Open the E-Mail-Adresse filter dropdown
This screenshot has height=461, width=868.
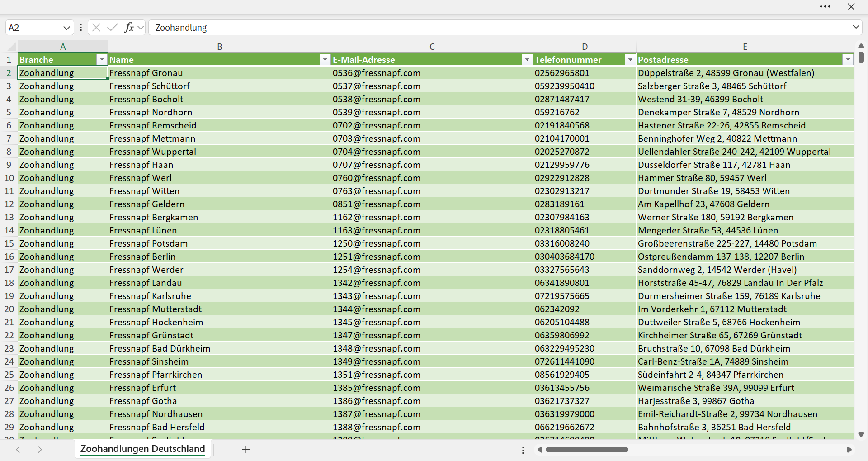pyautogui.click(x=527, y=60)
